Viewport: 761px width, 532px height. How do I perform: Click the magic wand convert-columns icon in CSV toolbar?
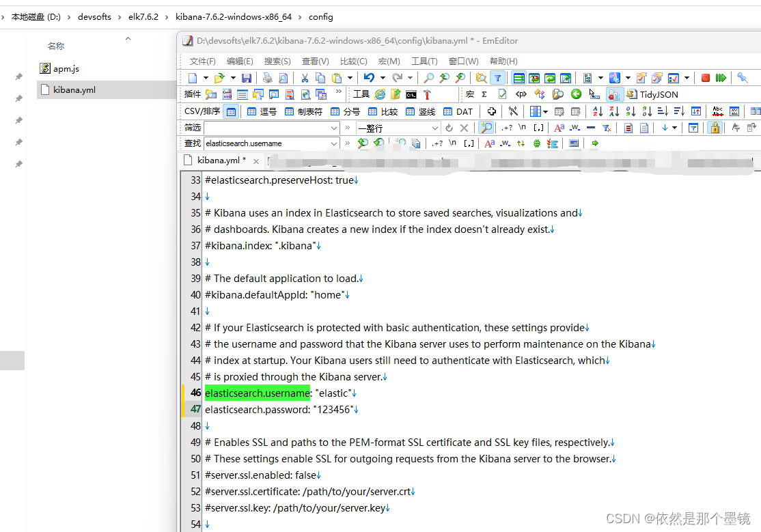(513, 111)
